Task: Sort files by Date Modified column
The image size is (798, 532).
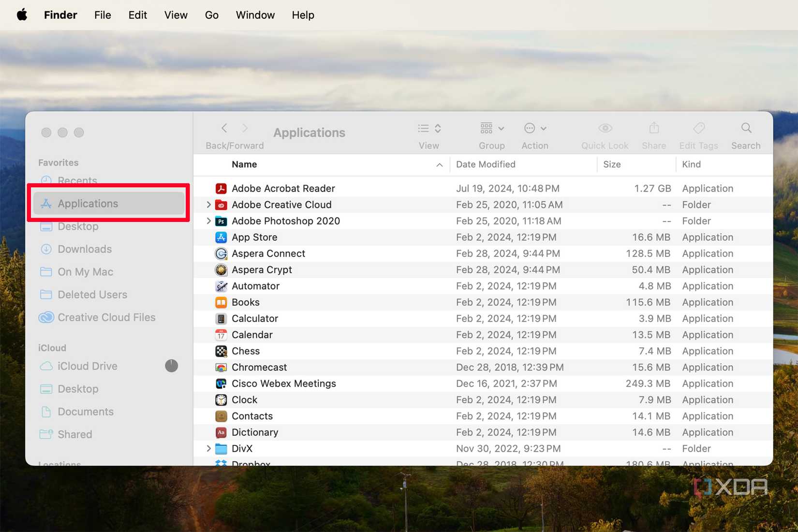Action: 486,164
